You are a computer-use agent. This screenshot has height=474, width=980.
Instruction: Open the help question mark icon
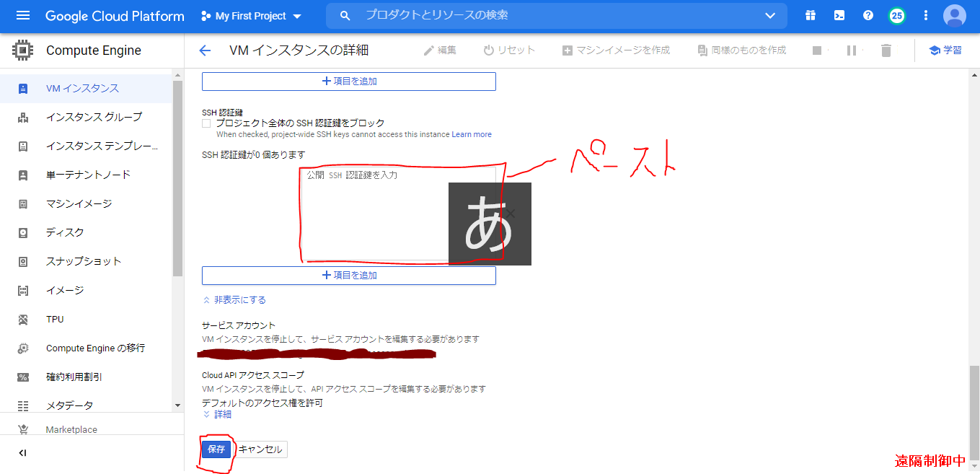click(x=868, y=15)
